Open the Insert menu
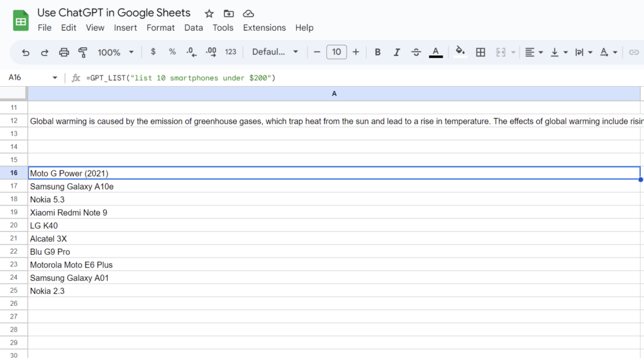The height and width of the screenshot is (358, 644). point(125,28)
